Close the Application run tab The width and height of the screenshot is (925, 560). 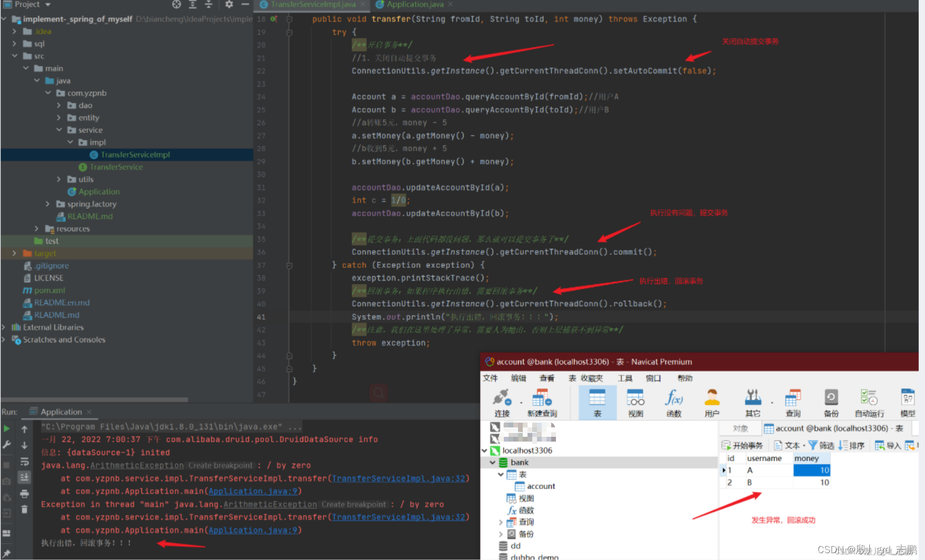(x=89, y=412)
